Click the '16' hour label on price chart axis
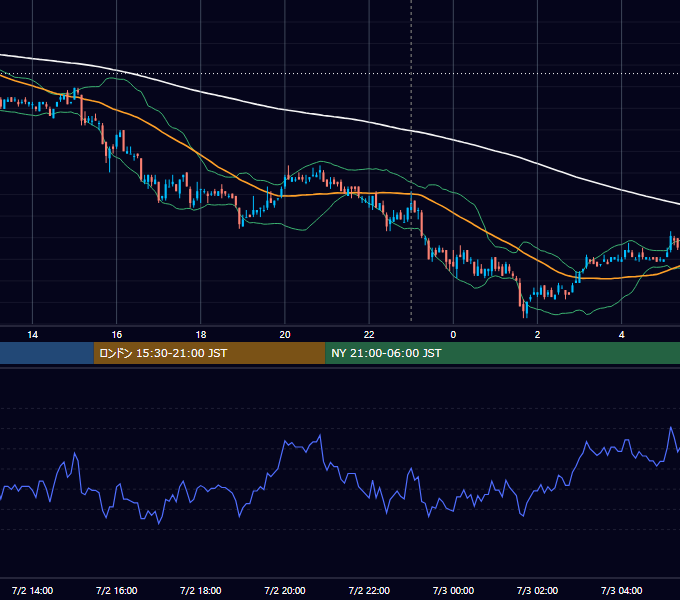 coord(117,335)
